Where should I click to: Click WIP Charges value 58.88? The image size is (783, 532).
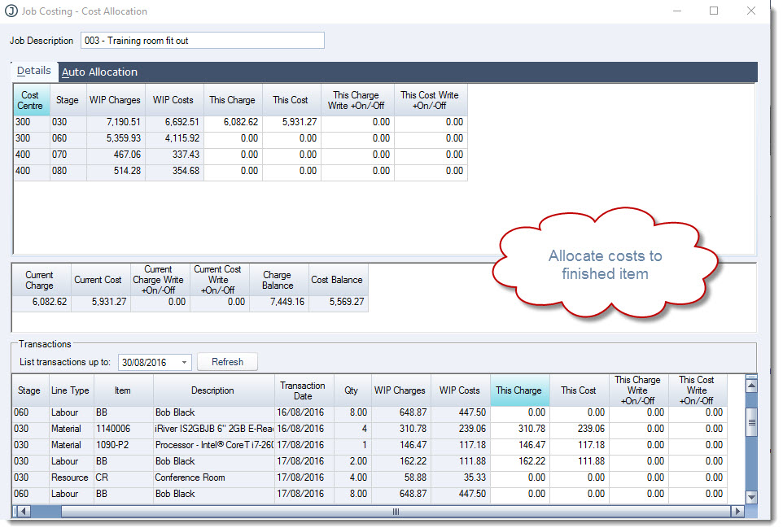400,477
